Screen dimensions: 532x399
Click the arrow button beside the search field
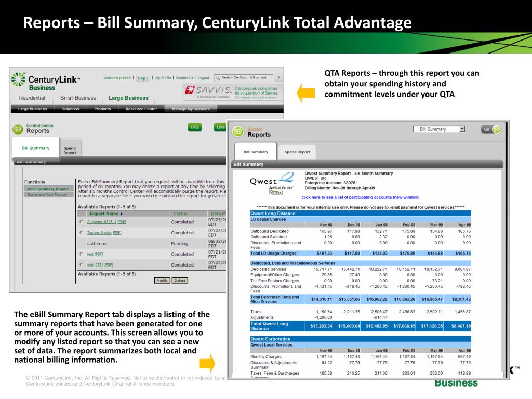point(278,78)
